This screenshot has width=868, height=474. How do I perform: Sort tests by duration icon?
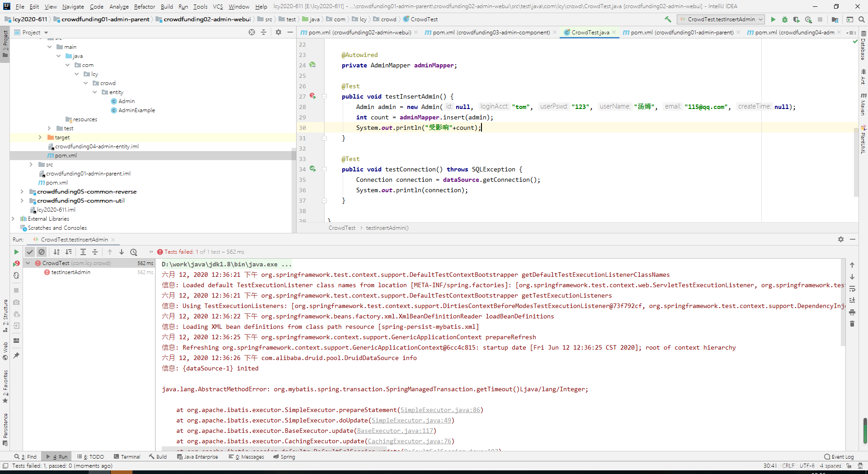tap(68, 252)
